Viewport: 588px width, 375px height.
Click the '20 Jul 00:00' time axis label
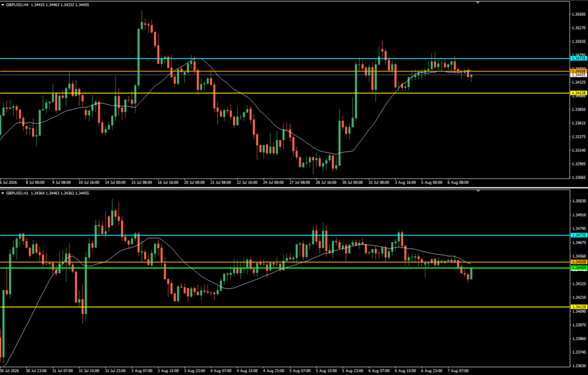tap(194, 183)
